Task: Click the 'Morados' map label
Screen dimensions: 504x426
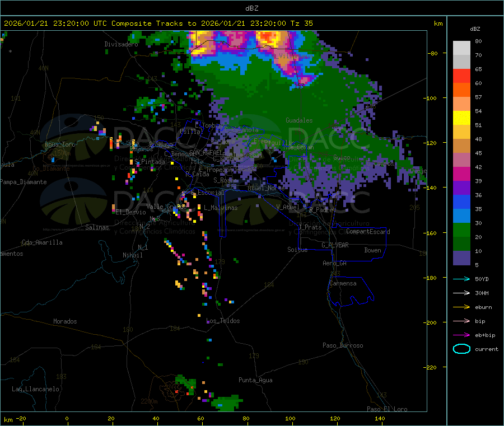Action: [65, 321]
